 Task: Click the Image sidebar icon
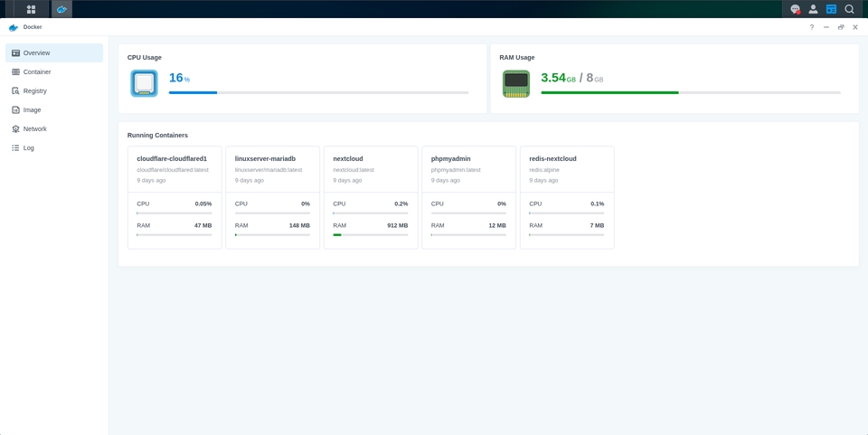15,110
